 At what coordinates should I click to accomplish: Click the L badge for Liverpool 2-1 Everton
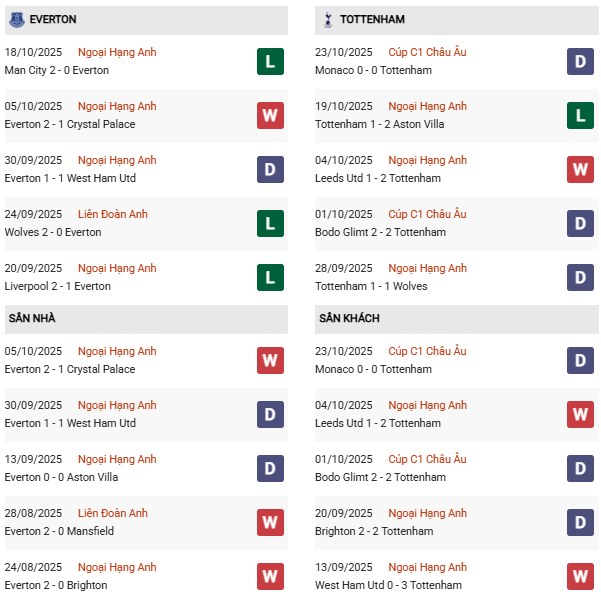(x=270, y=277)
